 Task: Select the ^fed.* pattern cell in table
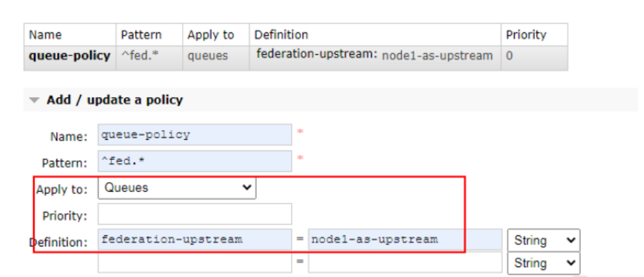pos(140,56)
